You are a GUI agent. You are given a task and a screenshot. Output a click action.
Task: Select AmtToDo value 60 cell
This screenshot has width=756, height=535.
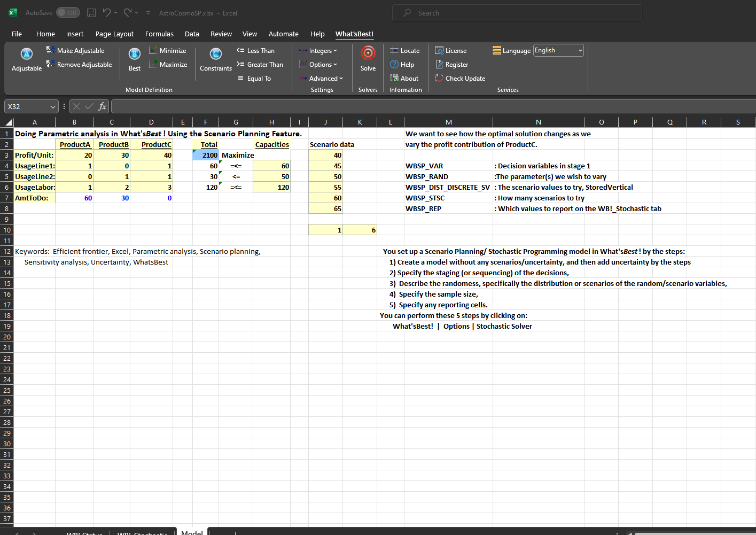74,198
